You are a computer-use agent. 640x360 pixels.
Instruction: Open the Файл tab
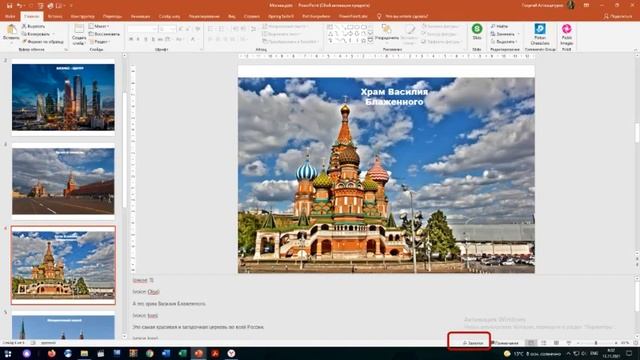[x=10, y=16]
